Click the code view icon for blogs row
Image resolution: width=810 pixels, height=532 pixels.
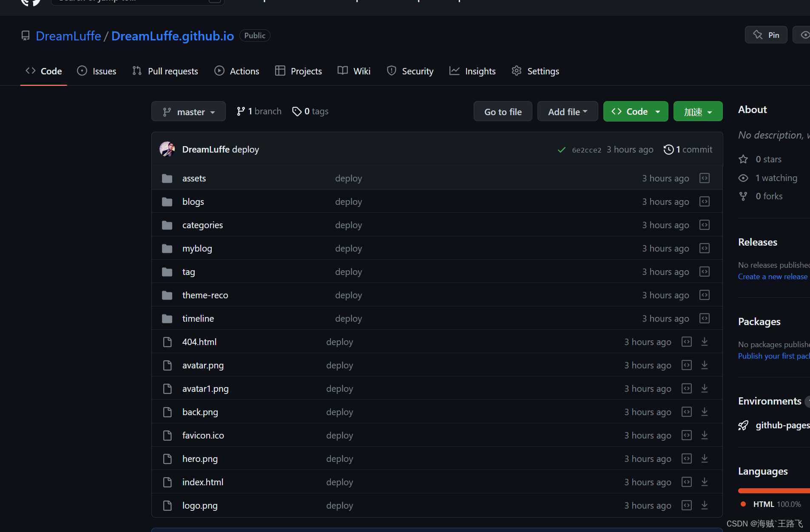click(x=705, y=201)
